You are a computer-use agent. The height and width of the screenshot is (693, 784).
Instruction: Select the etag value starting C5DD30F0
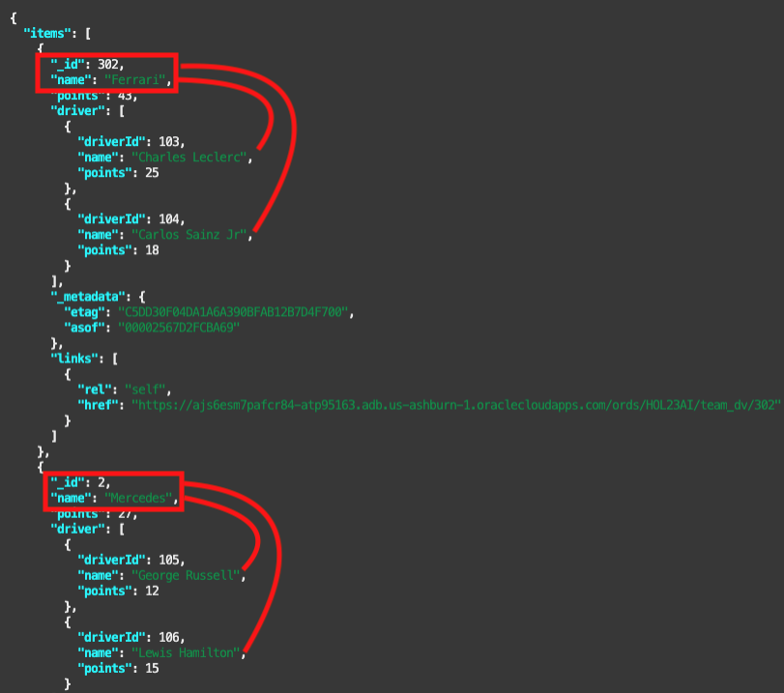tap(233, 312)
